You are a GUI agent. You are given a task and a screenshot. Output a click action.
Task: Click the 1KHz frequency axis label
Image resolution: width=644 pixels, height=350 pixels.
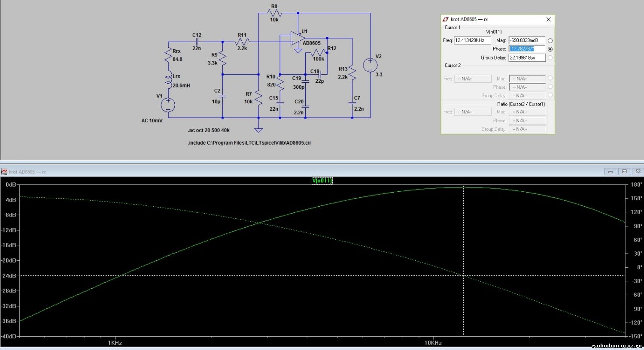click(115, 343)
